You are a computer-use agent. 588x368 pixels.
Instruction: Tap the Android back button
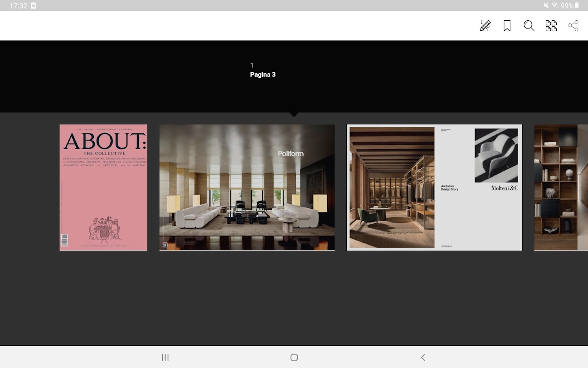tap(423, 357)
